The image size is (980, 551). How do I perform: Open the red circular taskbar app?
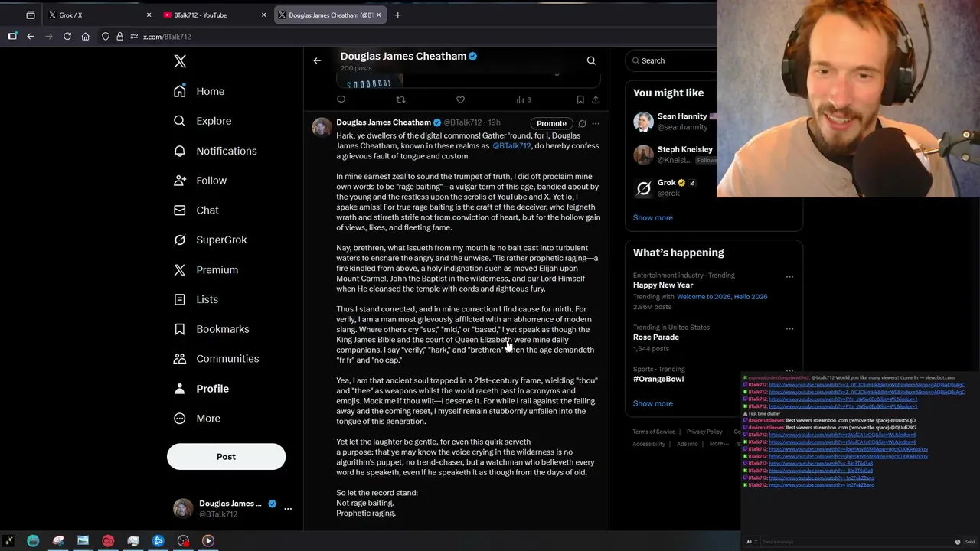click(108, 541)
